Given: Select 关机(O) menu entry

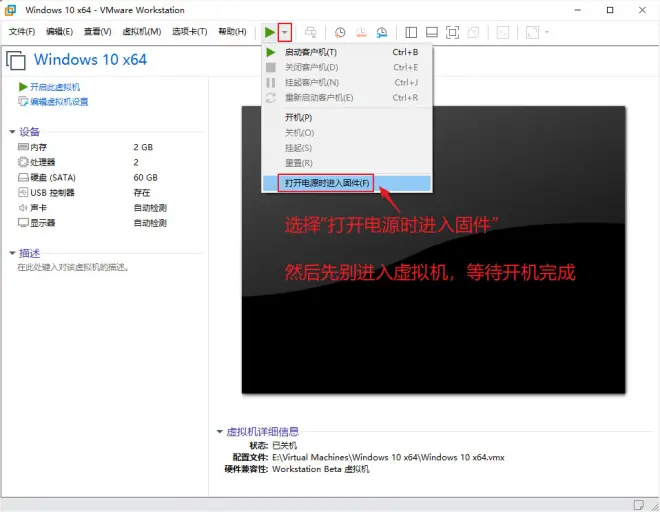Looking at the screenshot, I should tap(347, 133).
